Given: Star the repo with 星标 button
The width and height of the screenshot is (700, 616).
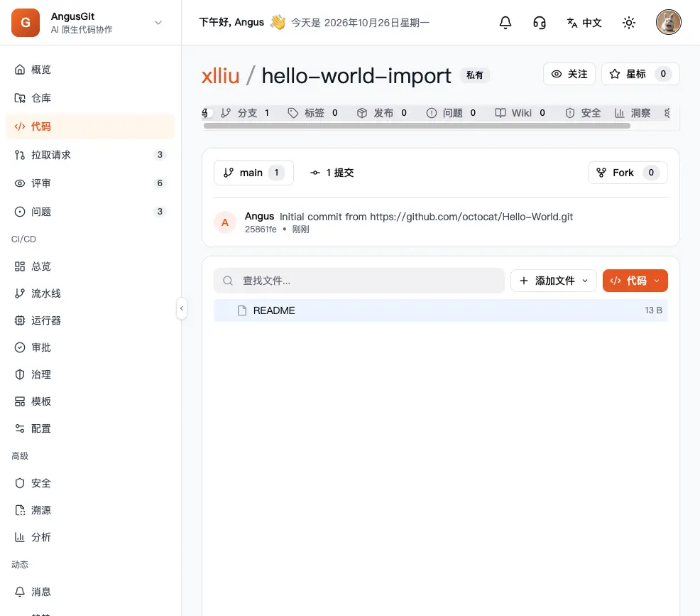Looking at the screenshot, I should click(x=640, y=74).
